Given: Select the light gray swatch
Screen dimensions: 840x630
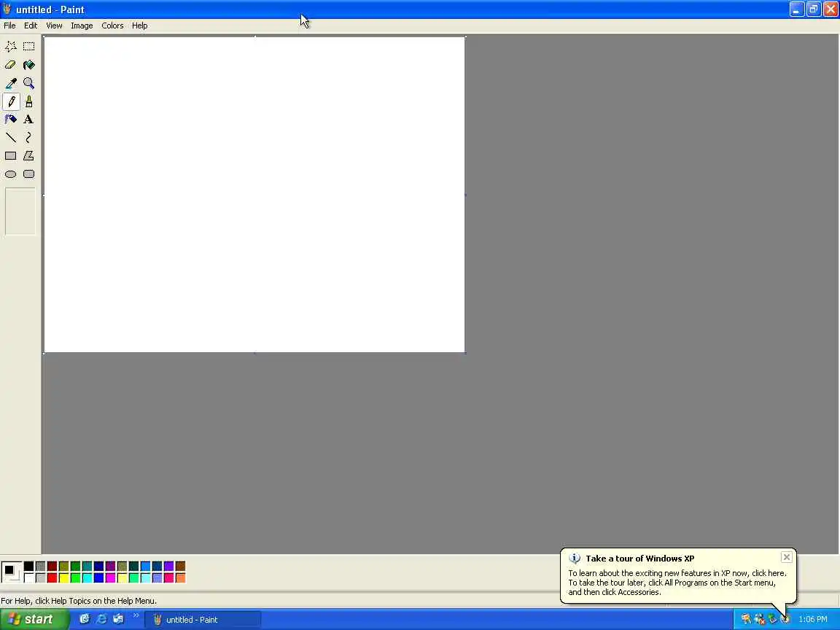Looking at the screenshot, I should [x=41, y=578].
